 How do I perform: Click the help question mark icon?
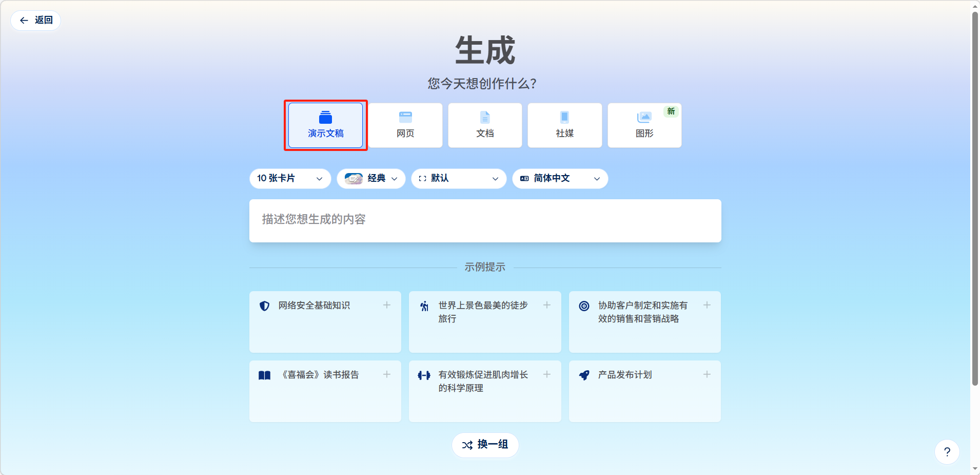click(947, 452)
